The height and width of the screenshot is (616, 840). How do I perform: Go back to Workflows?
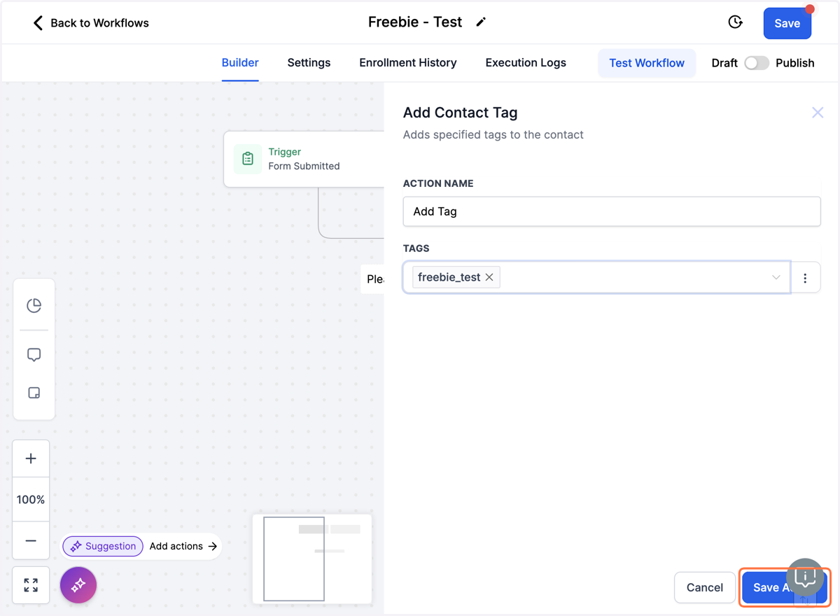click(91, 23)
